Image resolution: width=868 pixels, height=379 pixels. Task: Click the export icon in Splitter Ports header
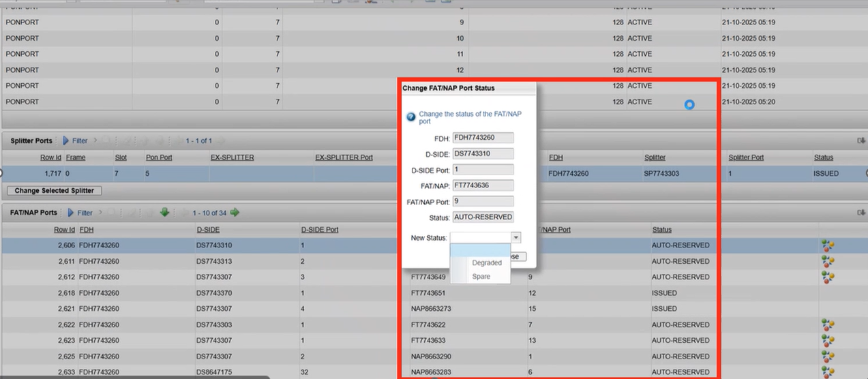pyautogui.click(x=861, y=141)
